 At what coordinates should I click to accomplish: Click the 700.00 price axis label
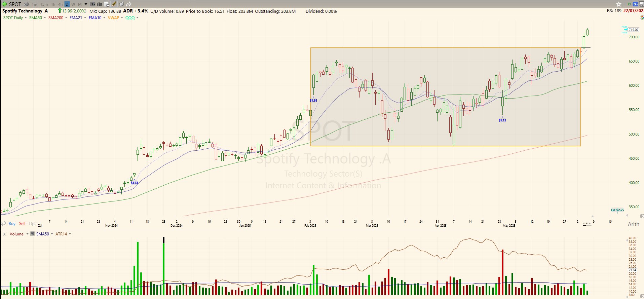(634, 37)
